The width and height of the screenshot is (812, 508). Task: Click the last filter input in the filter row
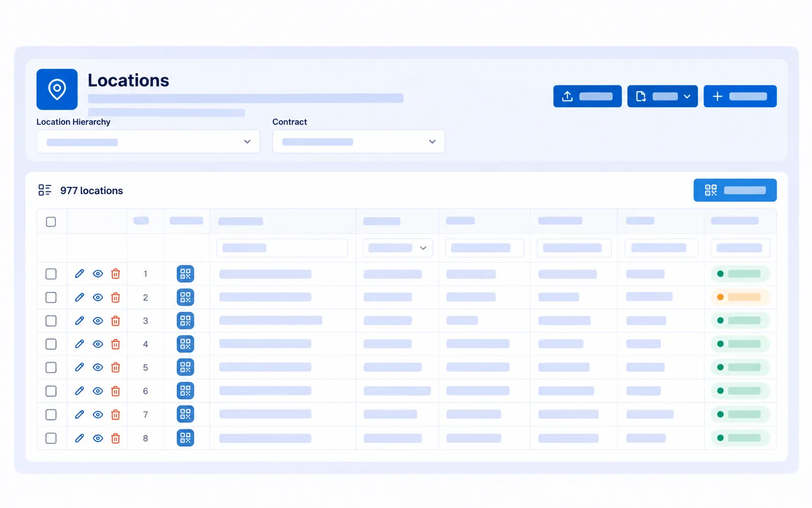click(740, 248)
